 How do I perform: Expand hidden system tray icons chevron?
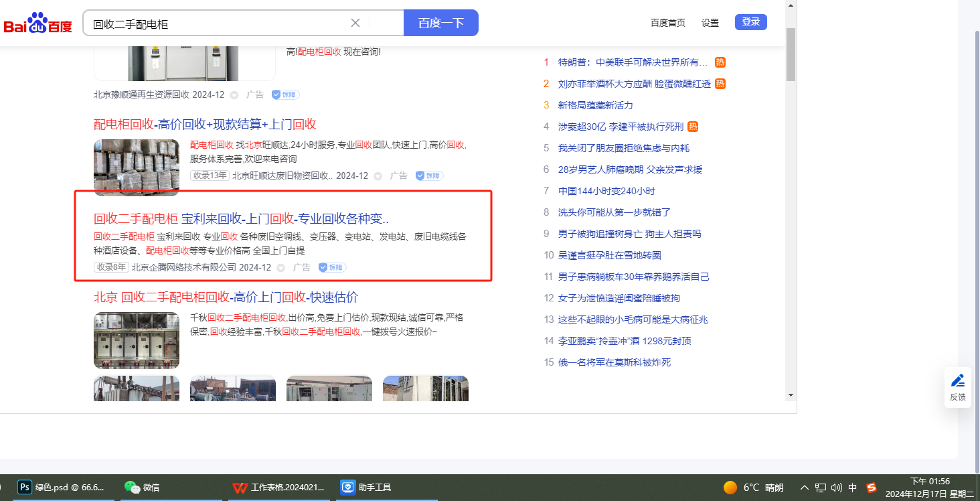click(805, 488)
